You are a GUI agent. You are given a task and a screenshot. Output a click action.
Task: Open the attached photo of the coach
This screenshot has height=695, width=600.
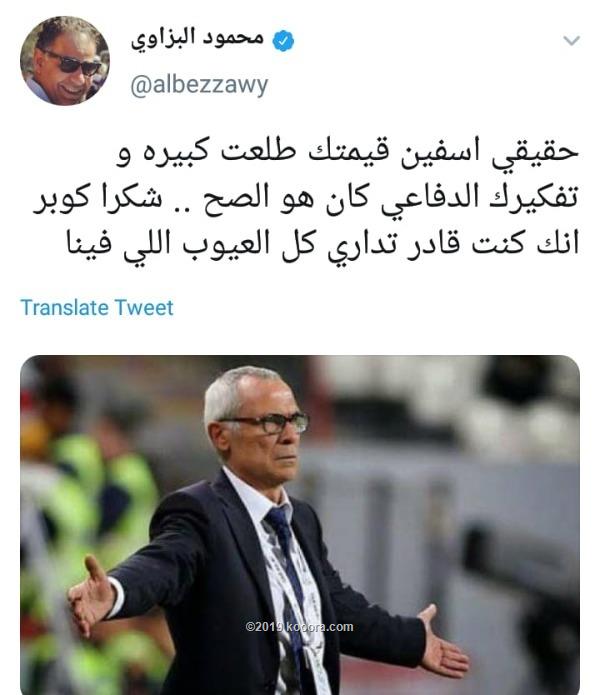[x=300, y=525]
